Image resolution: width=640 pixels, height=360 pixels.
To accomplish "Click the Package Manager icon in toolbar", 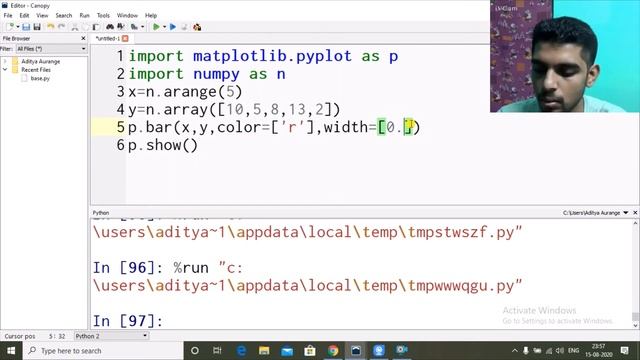I will click(x=197, y=27).
